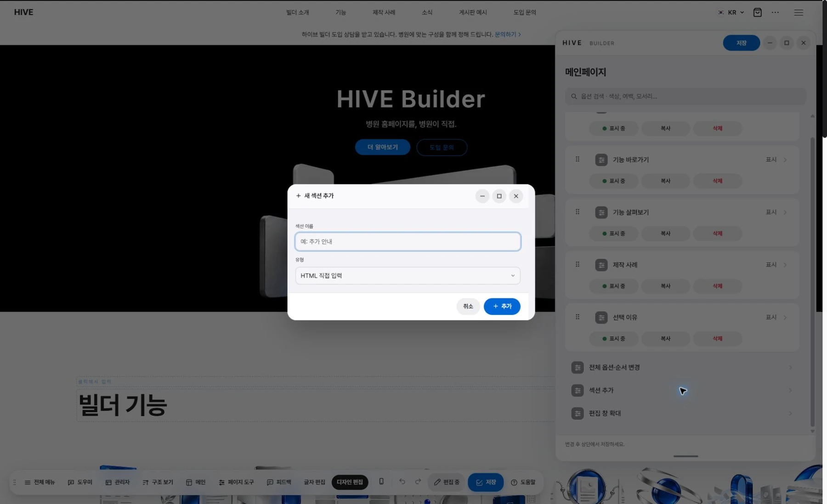This screenshot has height=504, width=827.
Task: Open the shopping bag icon in header
Action: [758, 12]
